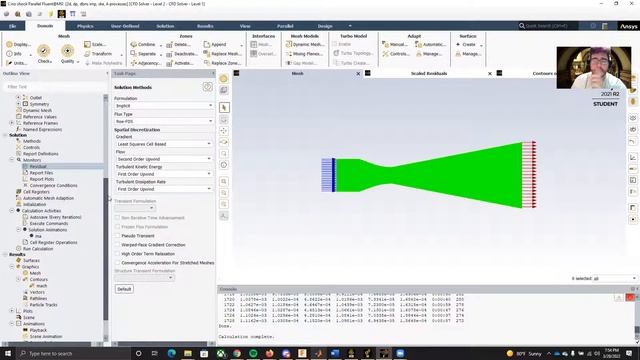
Task: Click the Transform mesh tool
Action: tap(98, 53)
